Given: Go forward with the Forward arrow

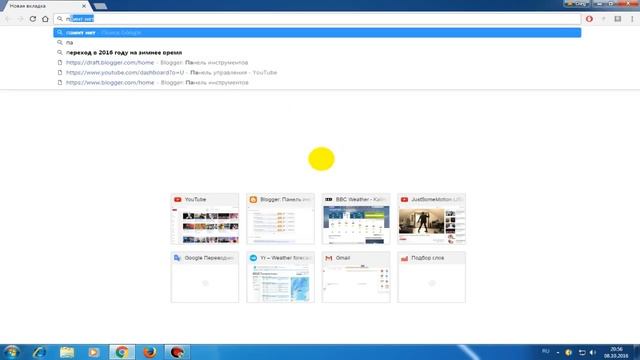Looking at the screenshot, I should point(20,19).
